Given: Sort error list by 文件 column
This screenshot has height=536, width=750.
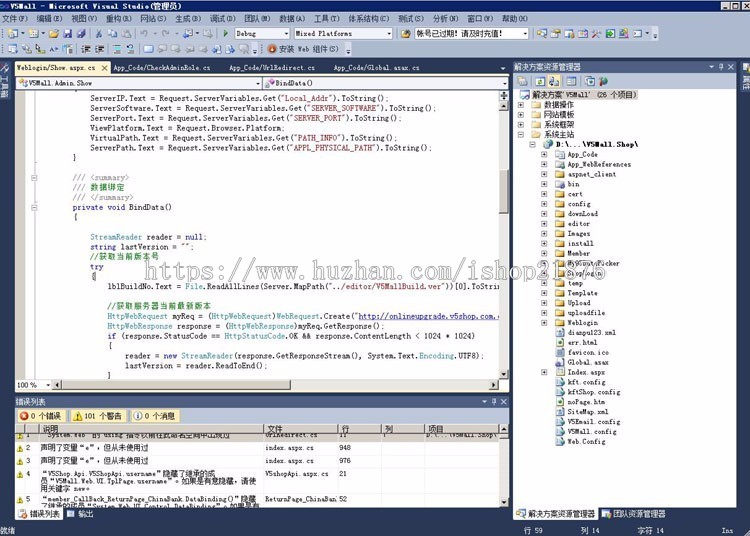Looking at the screenshot, I should pos(300,429).
